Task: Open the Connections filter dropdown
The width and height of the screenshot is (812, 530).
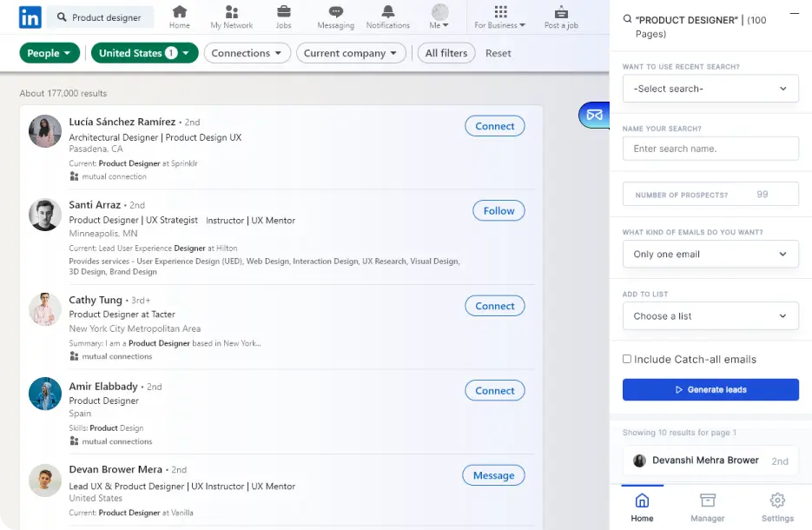Action: point(247,53)
